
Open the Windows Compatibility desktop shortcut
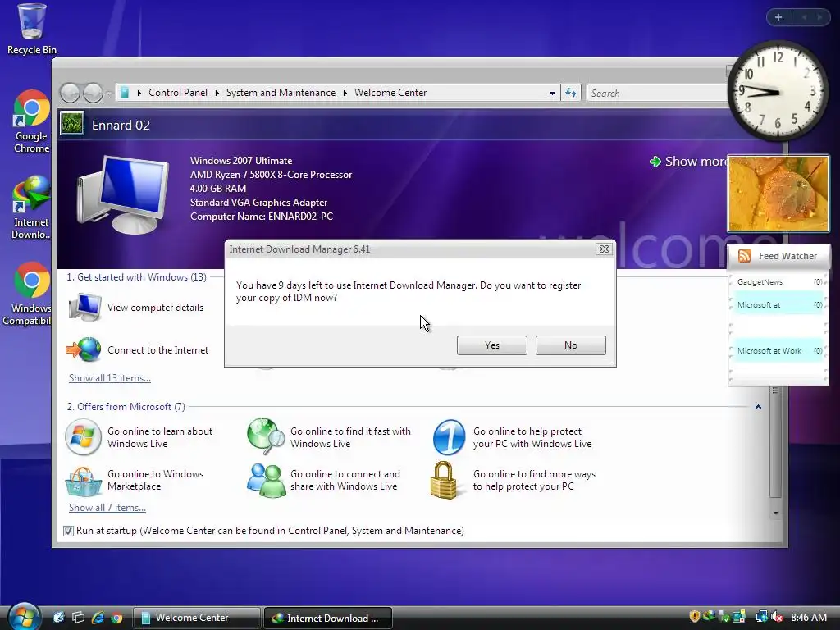[28, 294]
